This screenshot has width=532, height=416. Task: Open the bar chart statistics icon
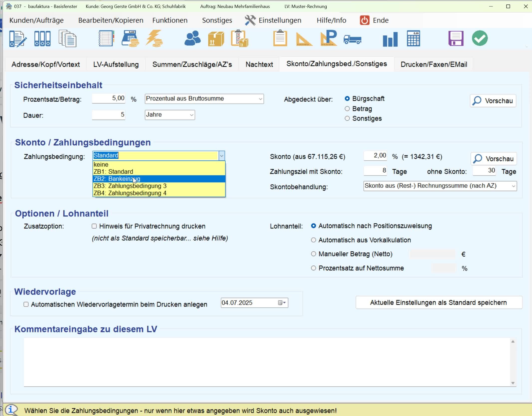pos(390,39)
